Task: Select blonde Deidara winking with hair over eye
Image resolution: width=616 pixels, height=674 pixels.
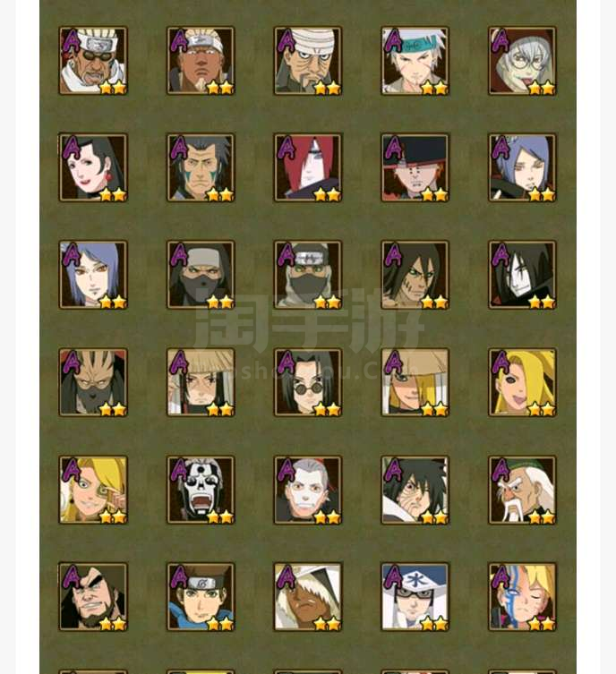Action: click(x=522, y=382)
